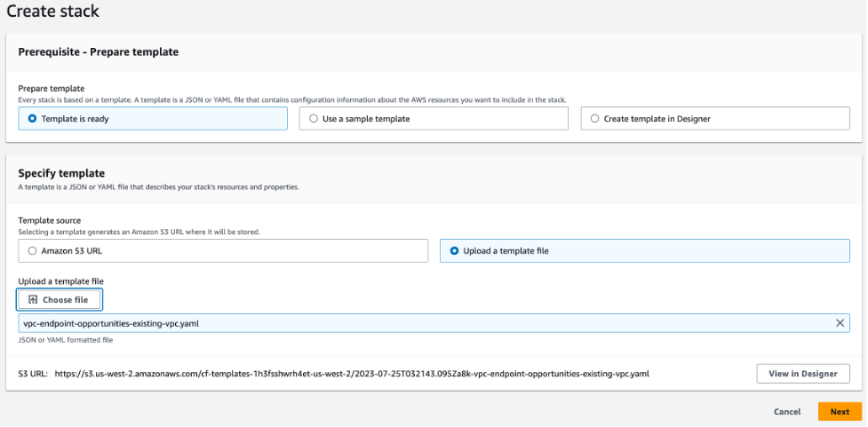Select Create template in Designer option

coord(714,118)
